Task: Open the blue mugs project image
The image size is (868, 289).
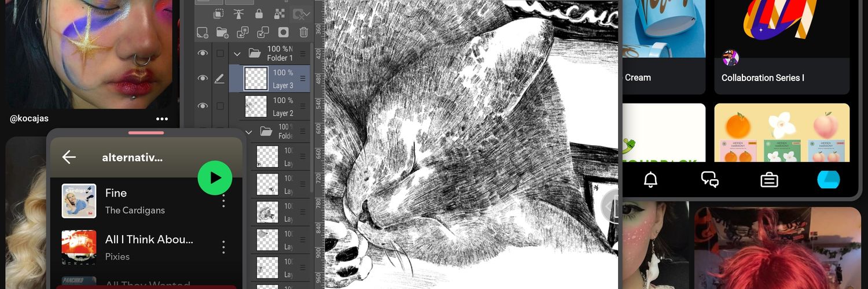Action: click(664, 29)
